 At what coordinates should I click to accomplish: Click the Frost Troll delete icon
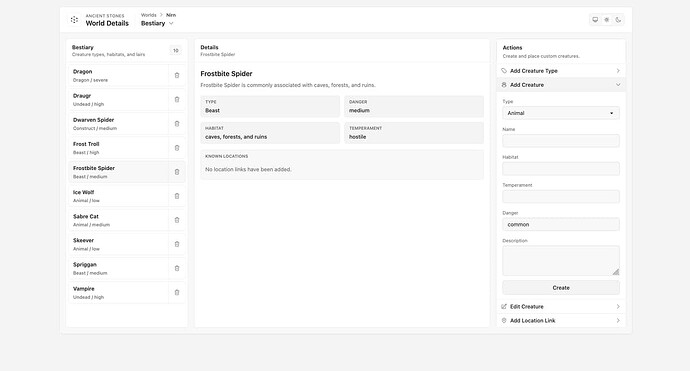click(x=177, y=148)
